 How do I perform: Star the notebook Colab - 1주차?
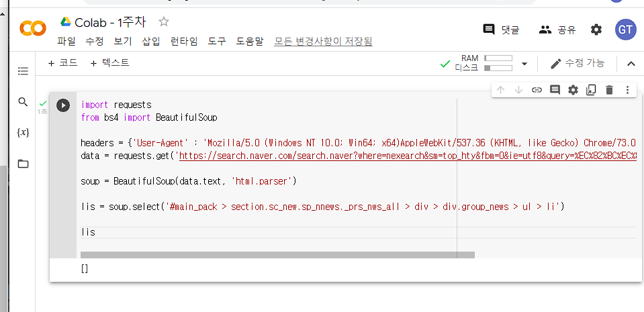(x=164, y=21)
